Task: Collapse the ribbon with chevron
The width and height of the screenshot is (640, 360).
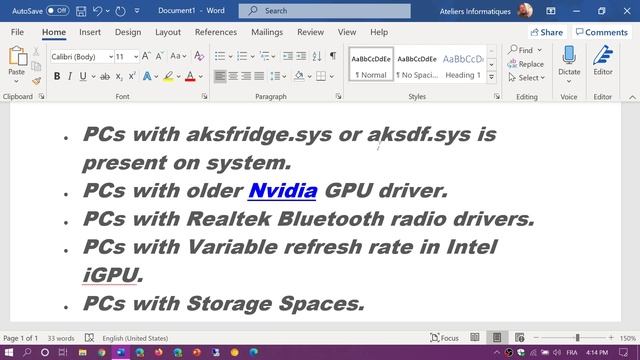Action: coord(632,97)
